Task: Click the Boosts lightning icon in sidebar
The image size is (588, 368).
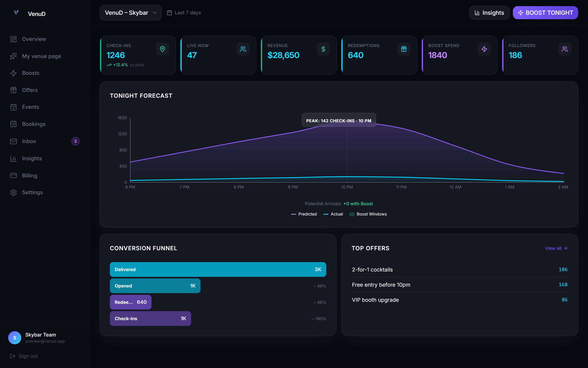Action: 13,73
